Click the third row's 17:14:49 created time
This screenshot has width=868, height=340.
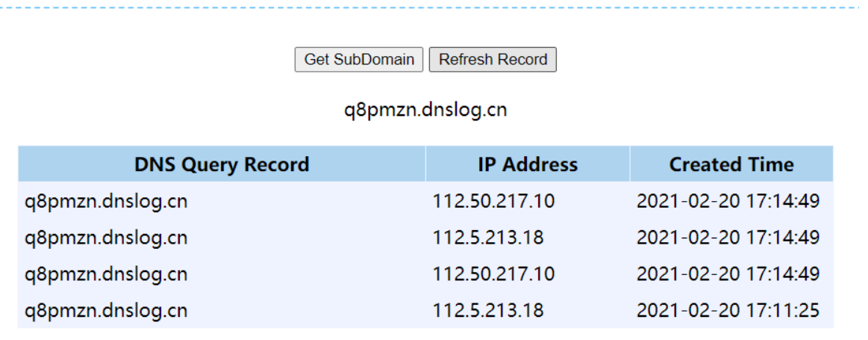coord(782,274)
